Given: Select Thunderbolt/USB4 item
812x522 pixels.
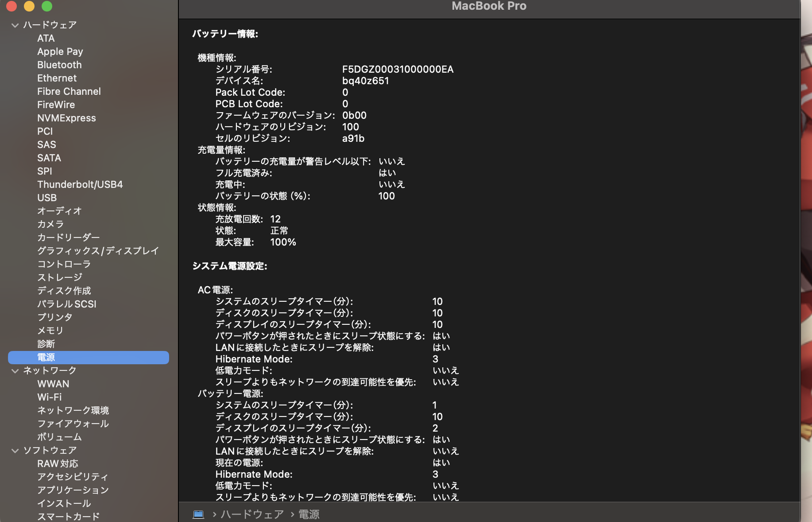Looking at the screenshot, I should [80, 185].
